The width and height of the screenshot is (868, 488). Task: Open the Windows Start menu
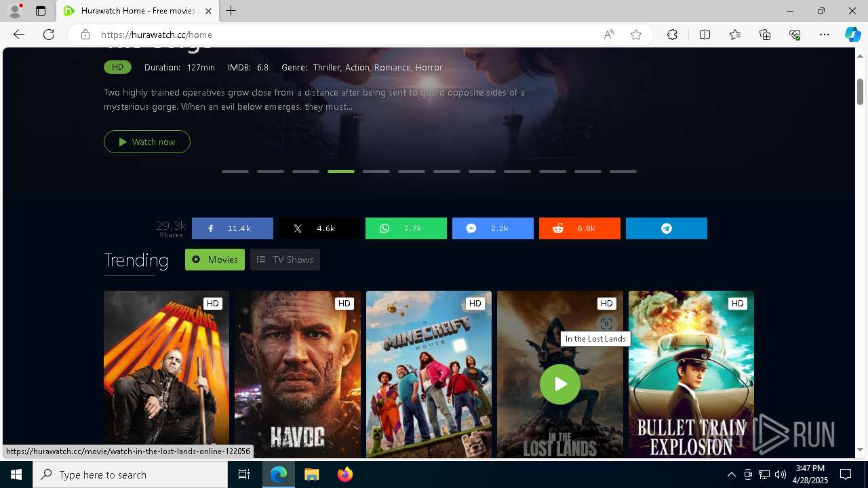pos(16,474)
